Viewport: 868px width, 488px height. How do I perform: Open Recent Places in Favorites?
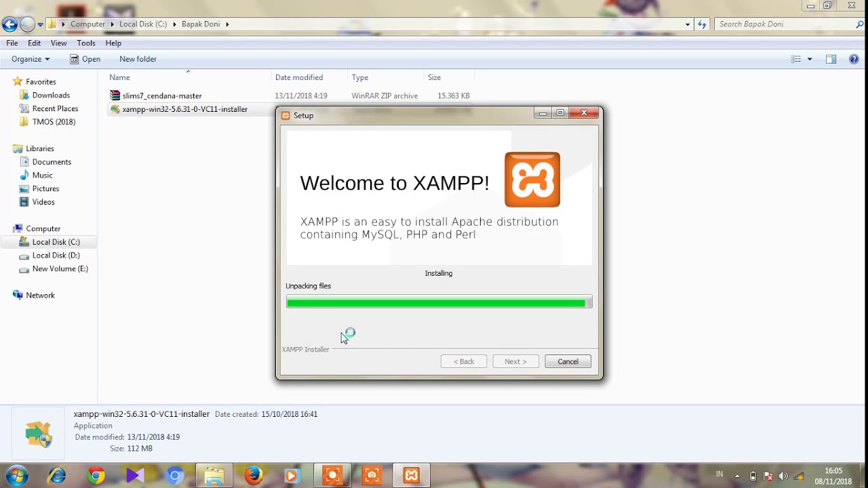tap(55, 108)
